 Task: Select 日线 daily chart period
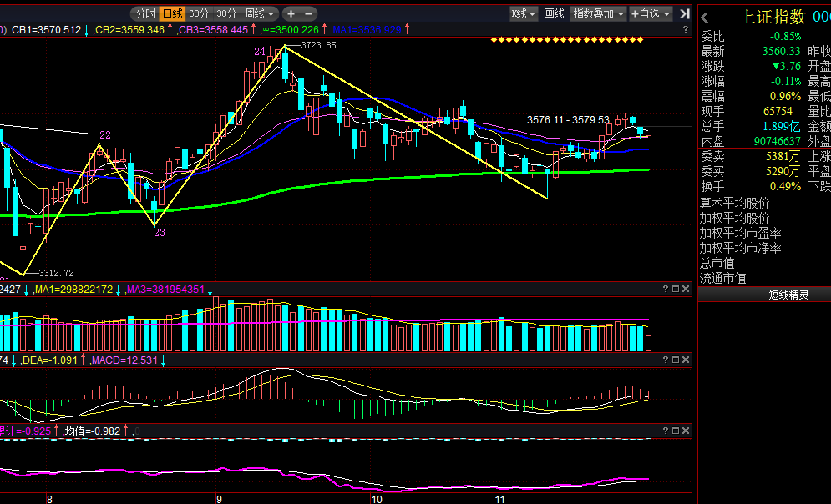click(172, 13)
